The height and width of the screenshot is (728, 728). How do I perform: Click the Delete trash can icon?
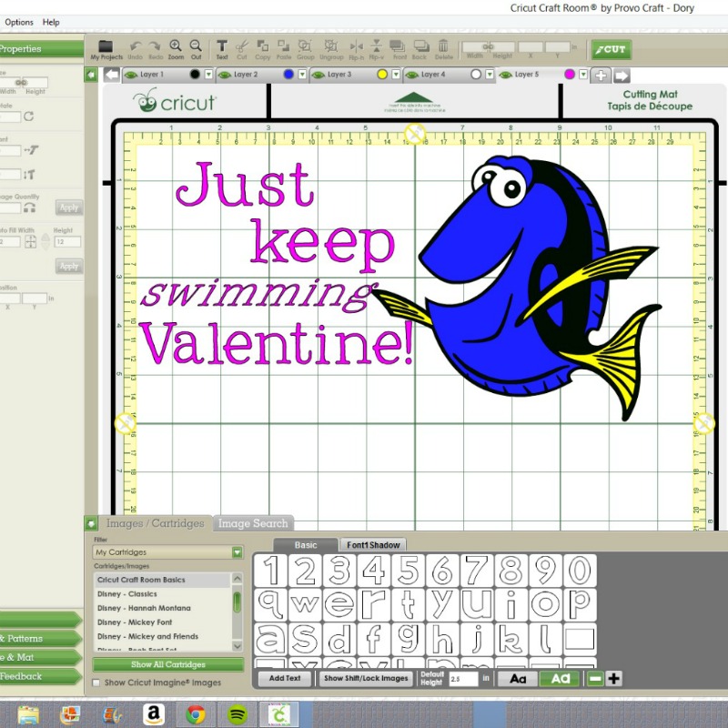coord(444,50)
